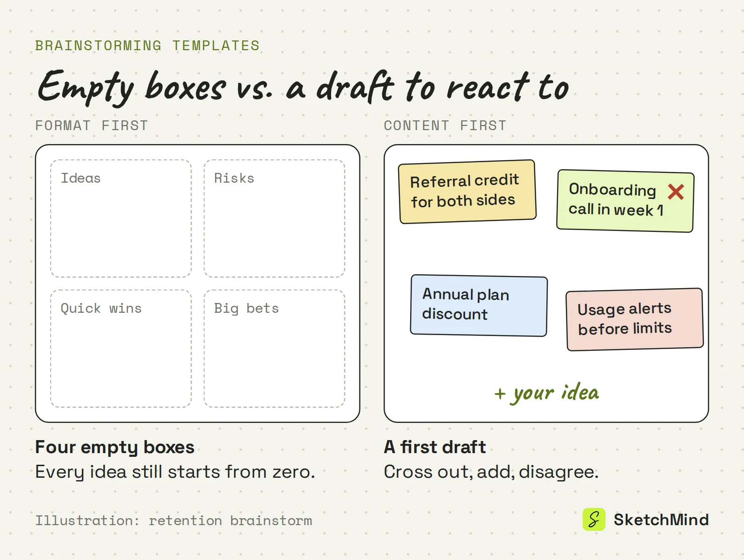Image resolution: width=744 pixels, height=560 pixels.
Task: Click the 'Four empty boxes' caption heading
Action: [x=115, y=447]
